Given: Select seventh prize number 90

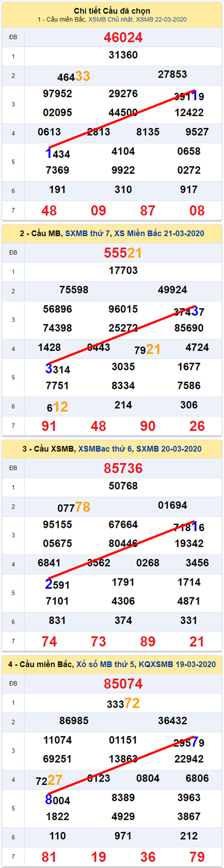Looking at the screenshot, I should point(148,426).
